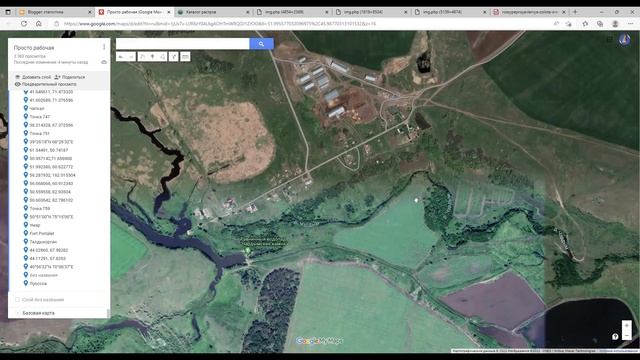The width and height of the screenshot is (640, 360).
Task: Close the raster catalog tab
Action: (247, 12)
